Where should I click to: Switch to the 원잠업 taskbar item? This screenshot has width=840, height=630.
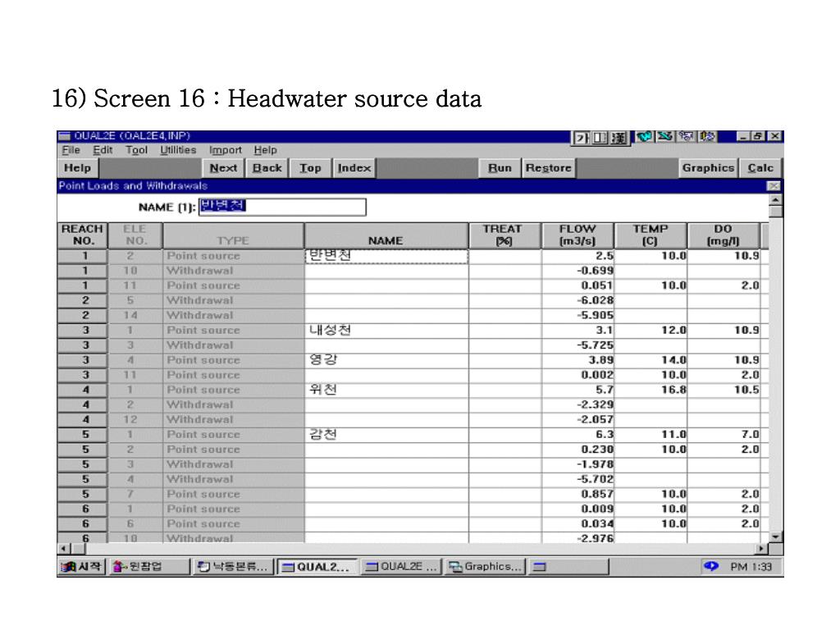click(149, 567)
